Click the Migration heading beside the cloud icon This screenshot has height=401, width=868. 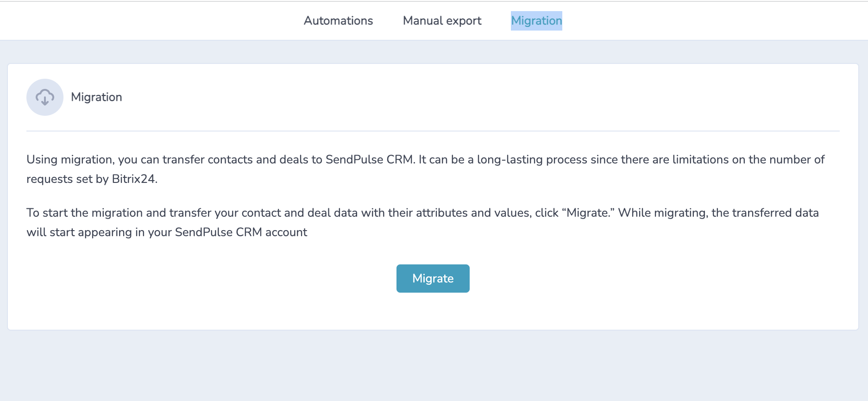(x=96, y=97)
